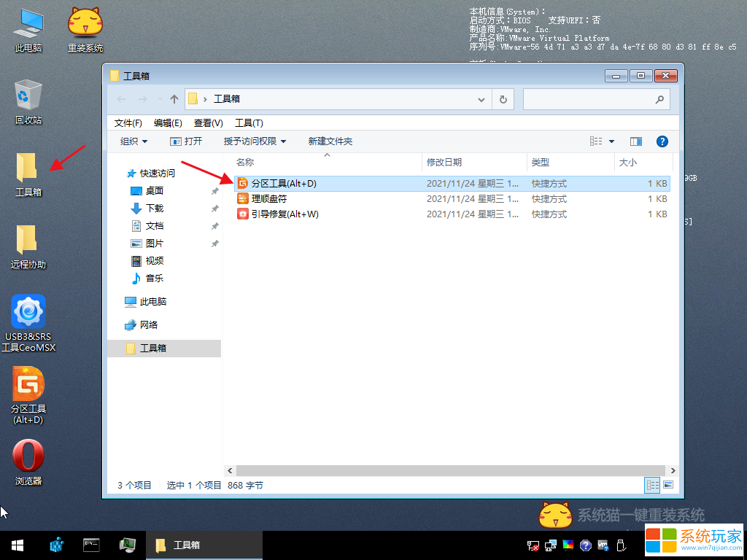Click the Windows Start button
This screenshot has width=747, height=560.
point(18,545)
